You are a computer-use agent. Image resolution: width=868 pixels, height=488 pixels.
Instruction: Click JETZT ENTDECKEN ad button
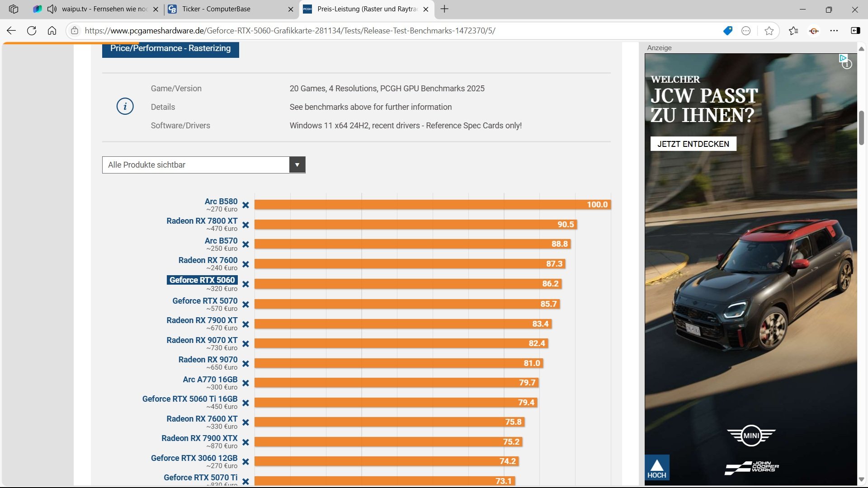[x=693, y=144]
